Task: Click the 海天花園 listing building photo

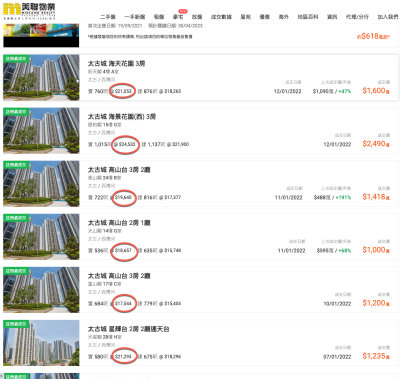Action: pos(41,77)
